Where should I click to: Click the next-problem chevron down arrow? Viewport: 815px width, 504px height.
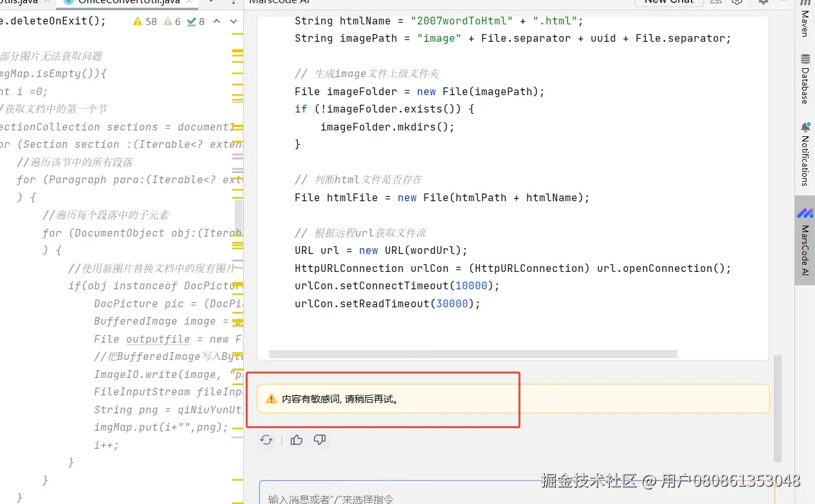click(233, 21)
